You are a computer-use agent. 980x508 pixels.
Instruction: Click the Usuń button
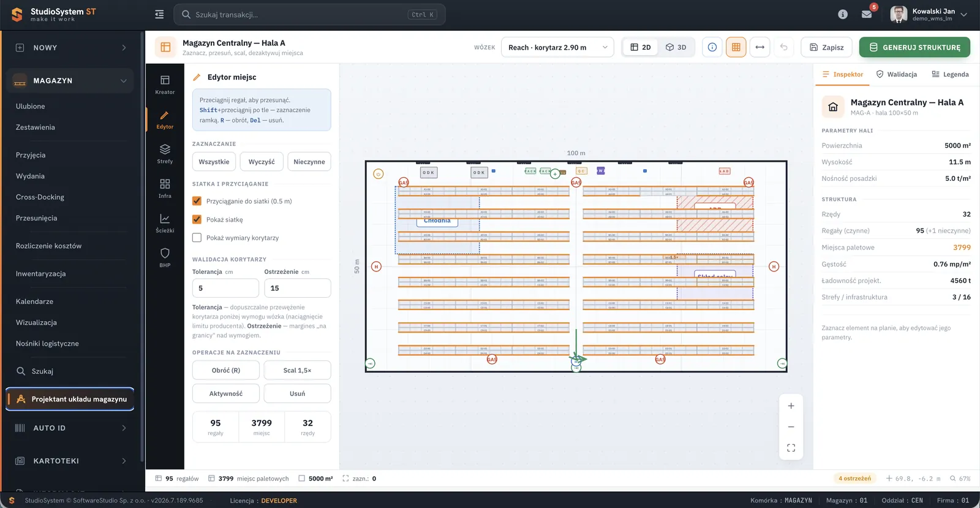pyautogui.click(x=297, y=393)
